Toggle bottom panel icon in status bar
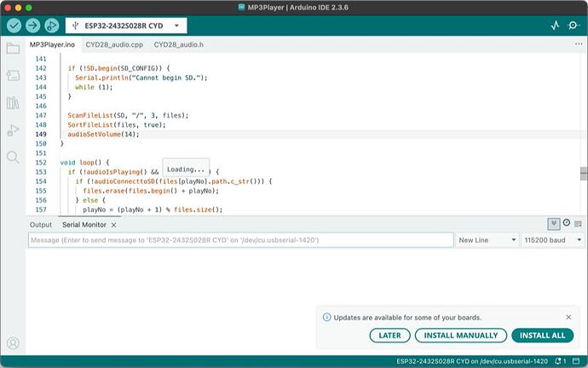Viewport: 588px width, 368px height. coord(576,361)
